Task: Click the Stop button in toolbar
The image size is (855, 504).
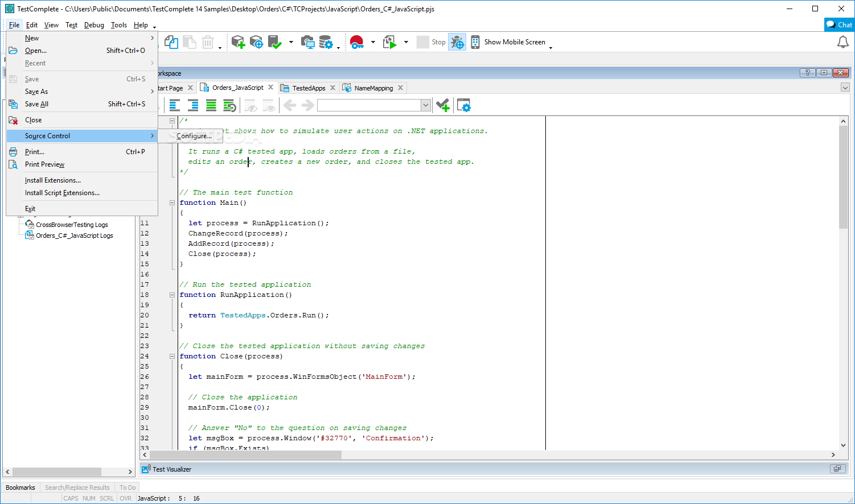Action: pos(431,42)
